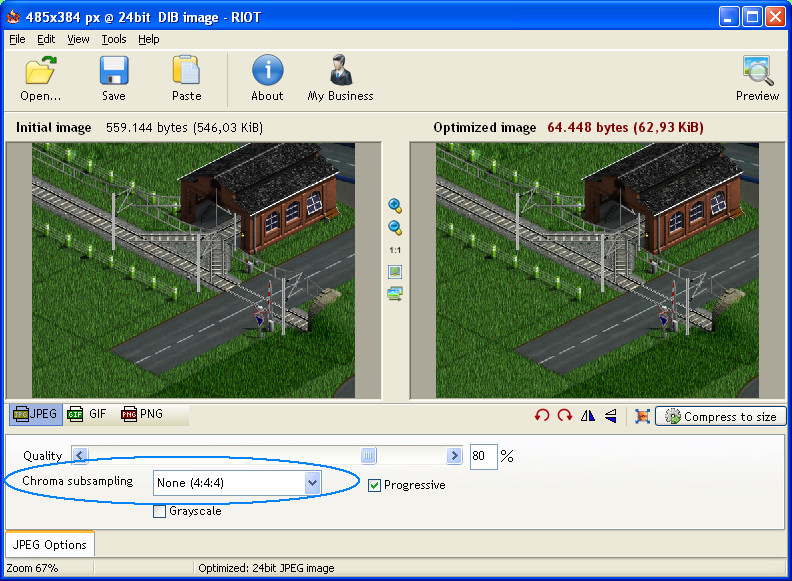The height and width of the screenshot is (581, 792).
Task: Select the JPEG Options tab
Action: 50,545
